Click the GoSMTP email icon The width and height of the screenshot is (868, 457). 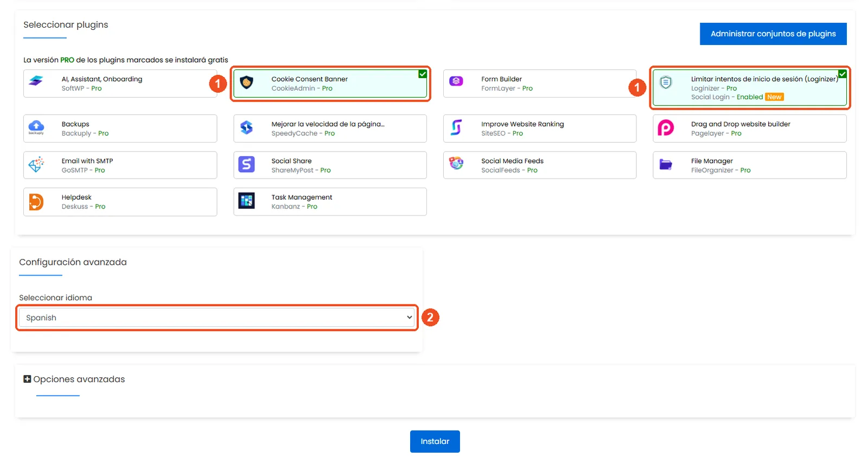tap(36, 164)
